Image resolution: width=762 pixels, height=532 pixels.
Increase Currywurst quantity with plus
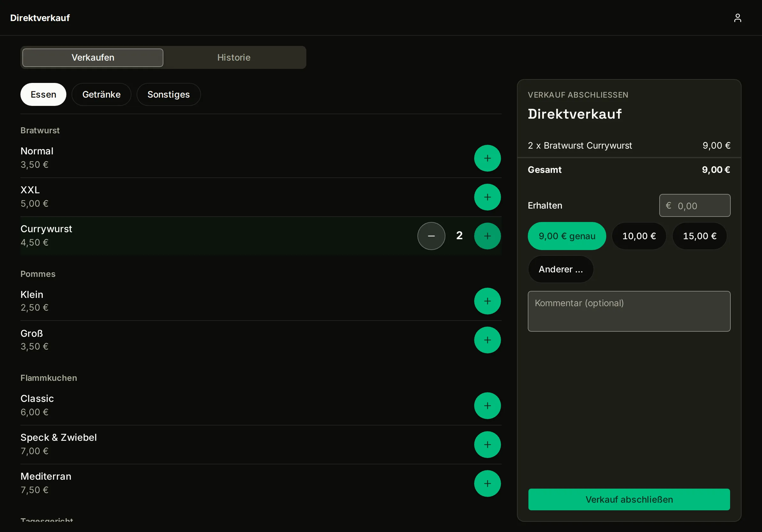(487, 236)
